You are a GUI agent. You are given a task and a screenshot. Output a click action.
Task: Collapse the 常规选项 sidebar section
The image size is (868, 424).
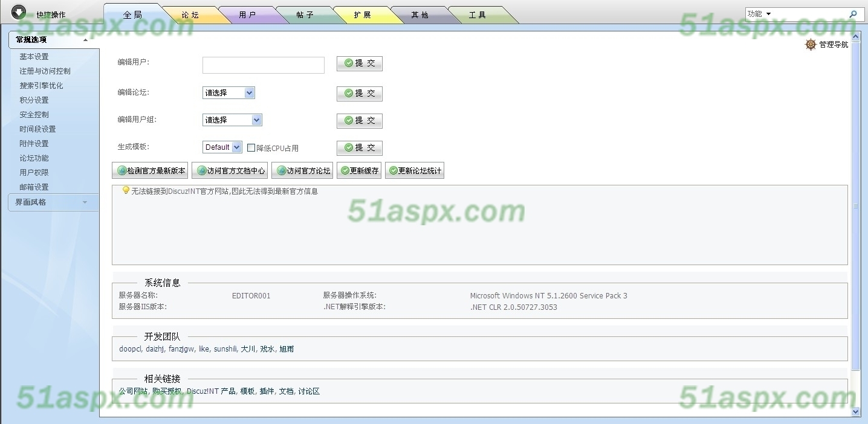pyautogui.click(x=54, y=40)
